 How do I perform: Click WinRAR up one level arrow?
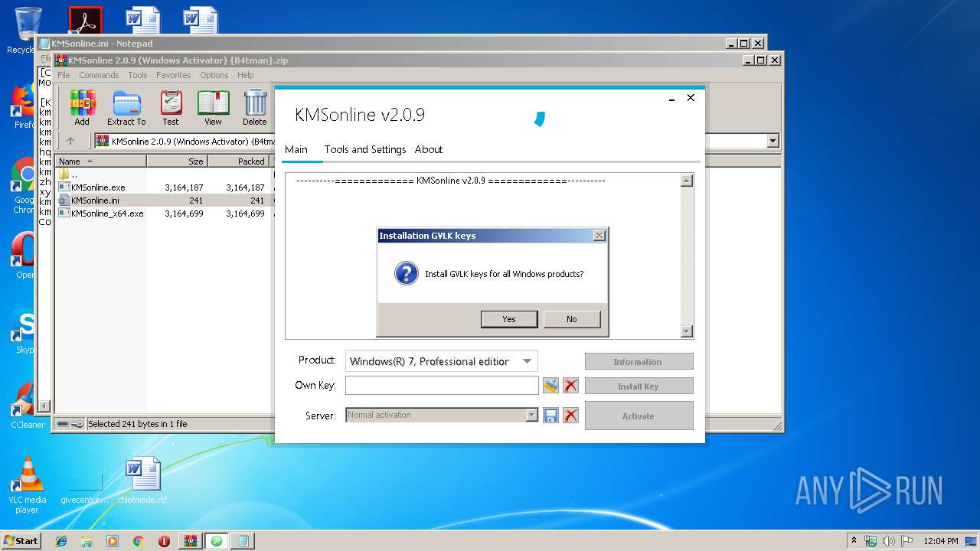click(x=70, y=141)
